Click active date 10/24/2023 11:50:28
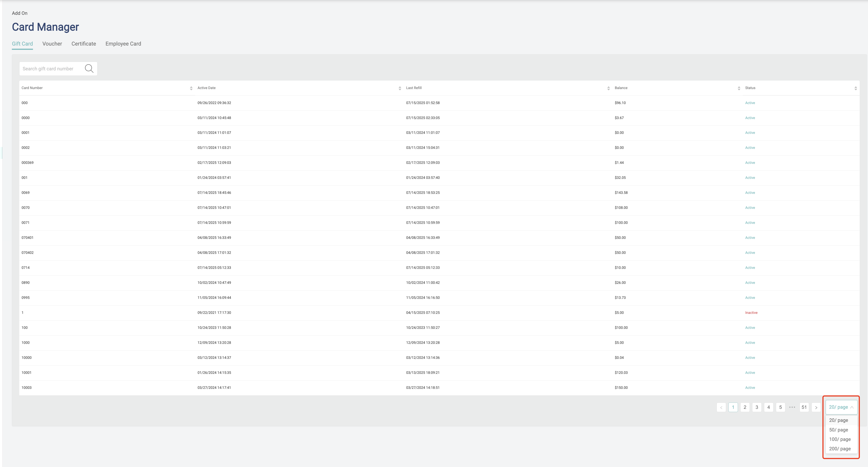 pos(214,328)
